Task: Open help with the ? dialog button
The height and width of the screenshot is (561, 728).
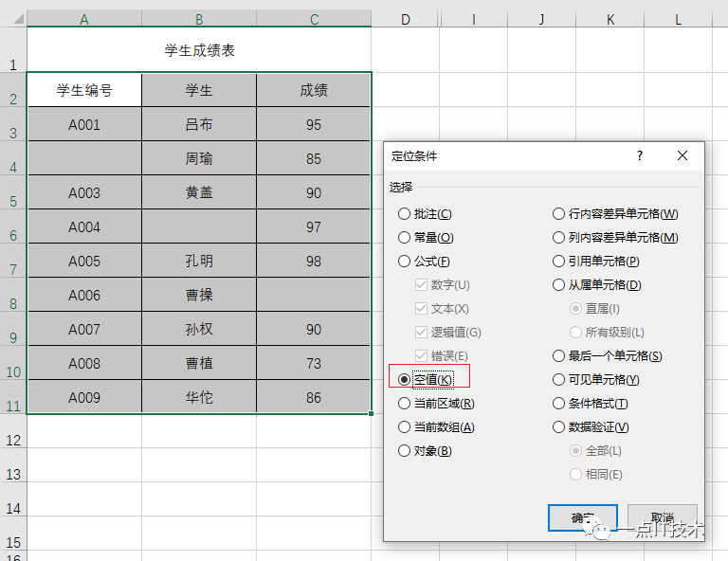Action: tap(640, 155)
